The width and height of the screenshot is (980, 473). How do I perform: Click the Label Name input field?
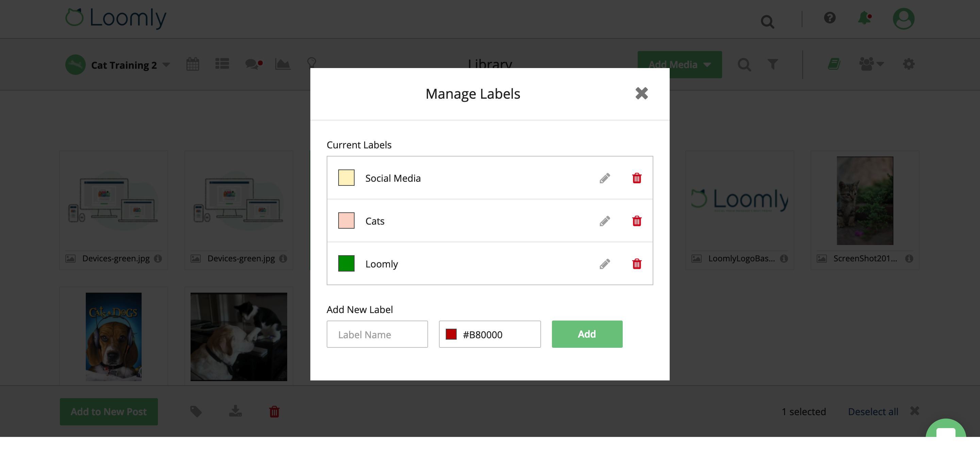tap(376, 334)
